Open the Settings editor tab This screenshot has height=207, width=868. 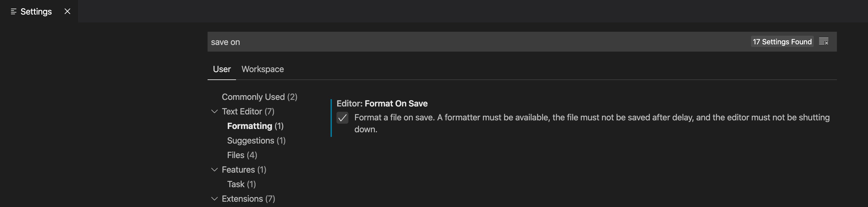click(x=36, y=12)
